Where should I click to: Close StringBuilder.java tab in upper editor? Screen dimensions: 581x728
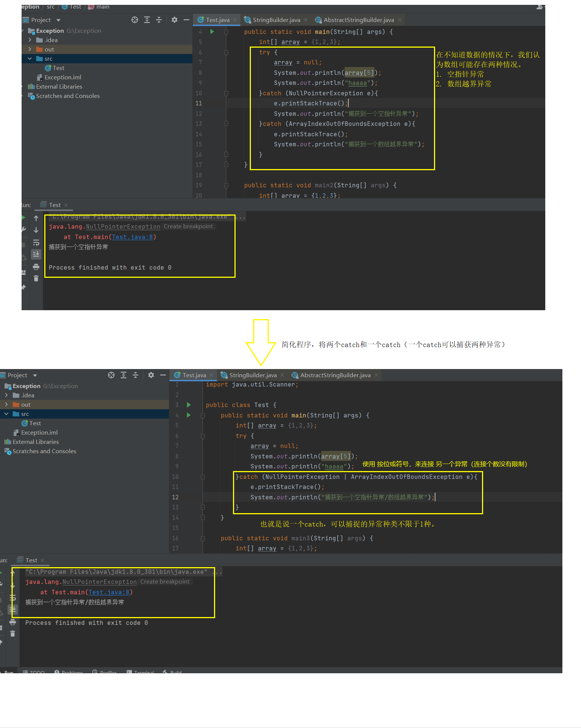click(306, 20)
